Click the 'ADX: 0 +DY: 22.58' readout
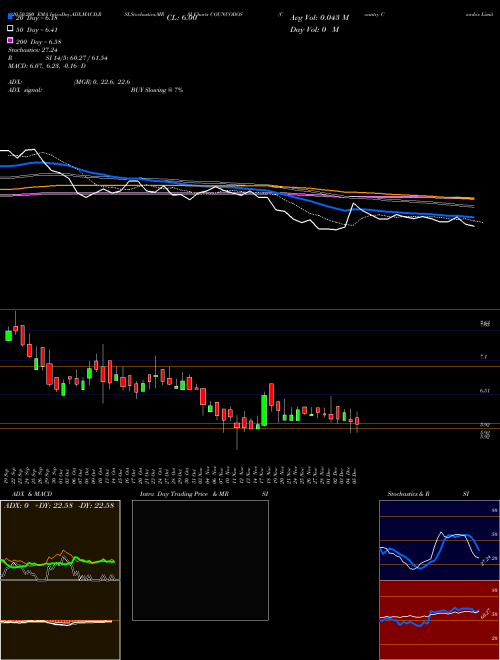 [38, 506]
